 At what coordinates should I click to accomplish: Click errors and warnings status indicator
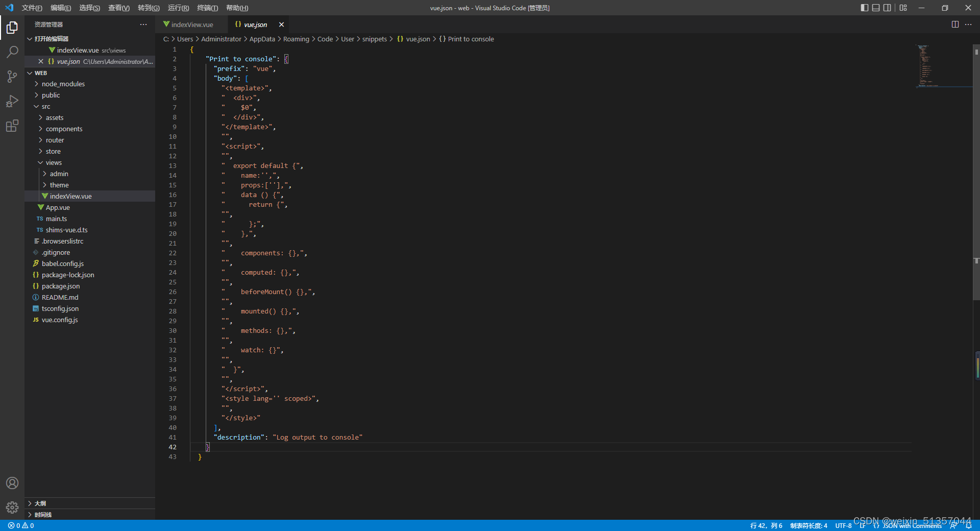click(21, 525)
